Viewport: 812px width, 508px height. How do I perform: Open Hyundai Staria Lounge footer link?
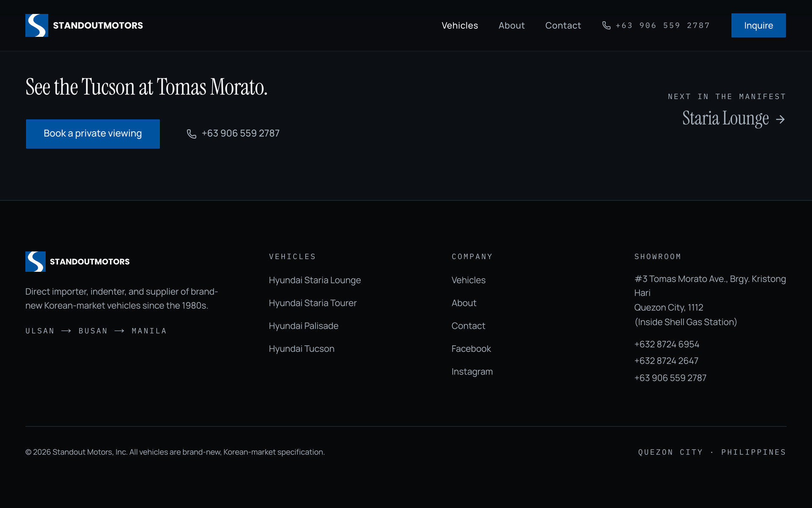tap(315, 280)
